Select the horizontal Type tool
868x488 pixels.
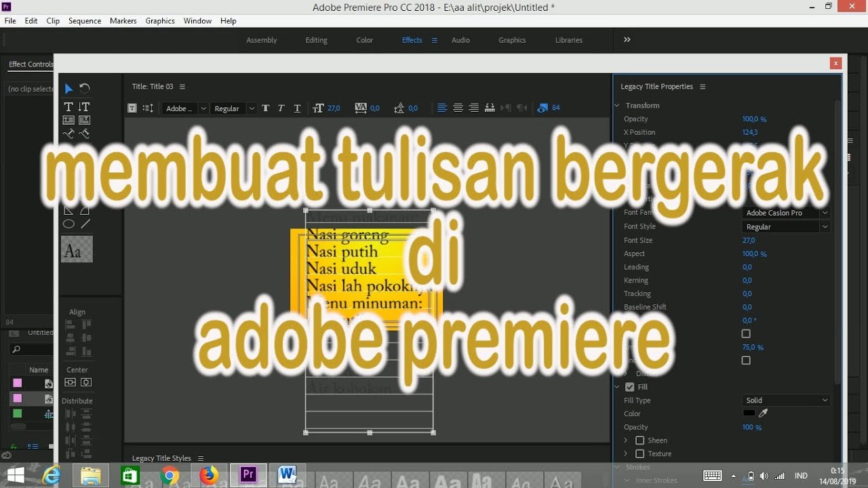(x=68, y=106)
